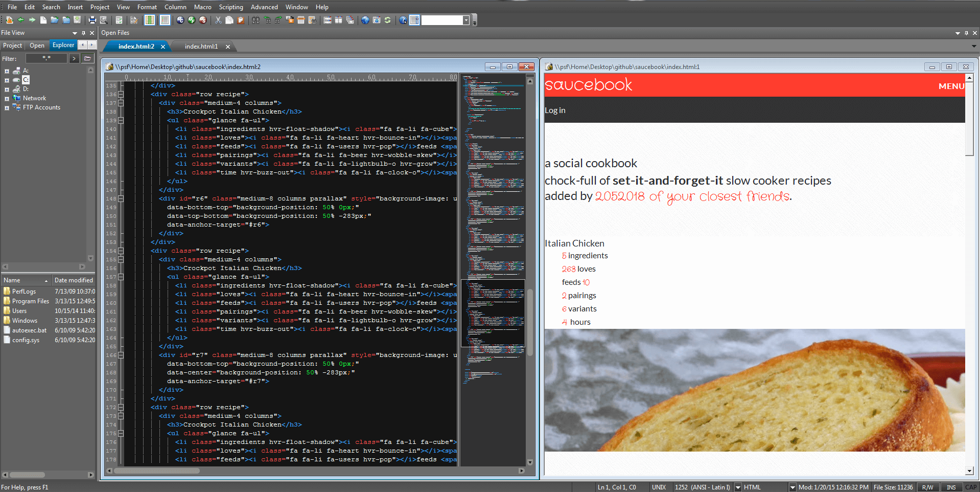This screenshot has width=980, height=492.
Task: Click the replace toolbar icon
Action: click(x=289, y=20)
